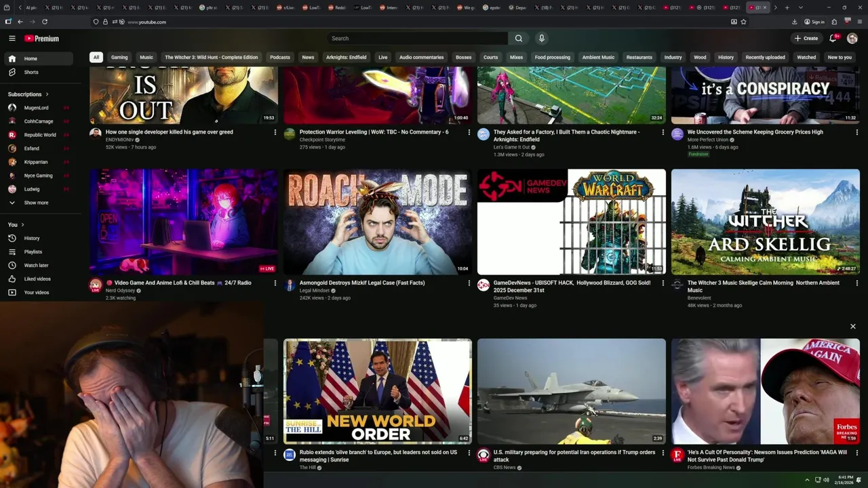This screenshot has height=488, width=868.
Task: Open the taskbar clock and date
Action: point(846,480)
